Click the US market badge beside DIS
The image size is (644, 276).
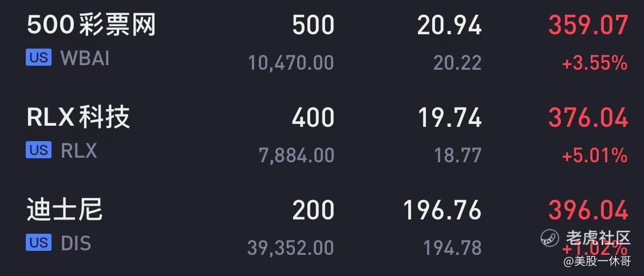pos(38,243)
